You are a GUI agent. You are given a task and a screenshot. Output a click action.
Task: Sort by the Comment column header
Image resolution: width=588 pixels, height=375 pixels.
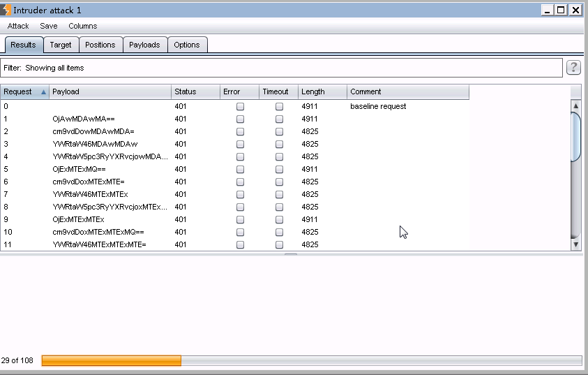pyautogui.click(x=408, y=92)
